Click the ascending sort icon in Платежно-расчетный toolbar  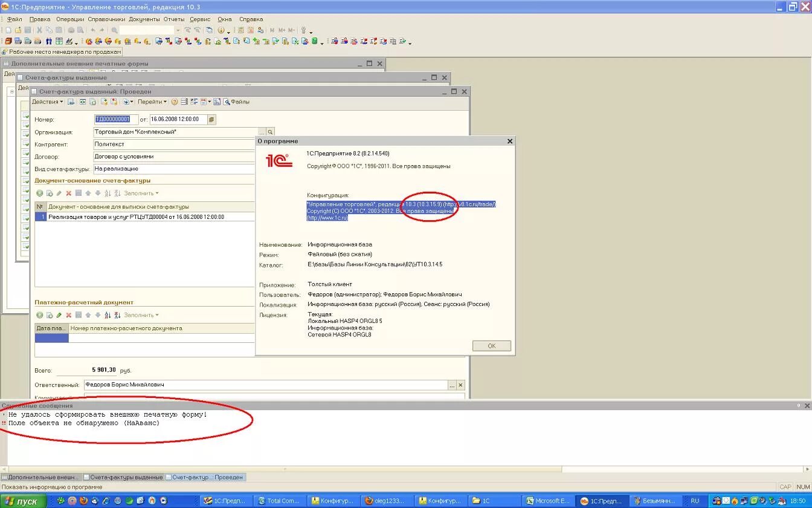pos(108,315)
